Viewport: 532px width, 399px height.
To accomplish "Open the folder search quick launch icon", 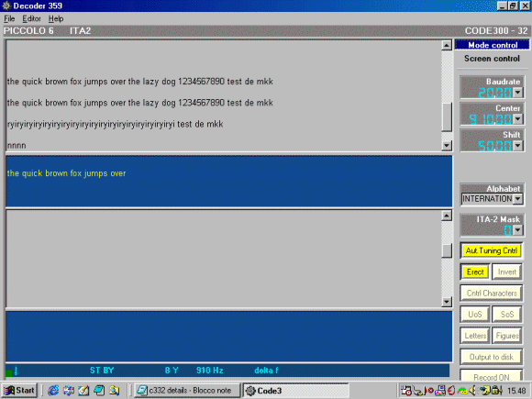I will click(x=114, y=391).
